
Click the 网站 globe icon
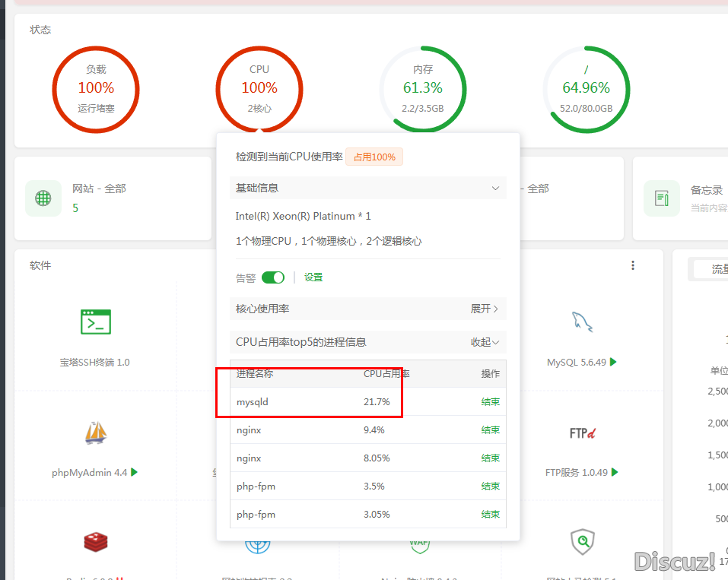click(x=43, y=198)
